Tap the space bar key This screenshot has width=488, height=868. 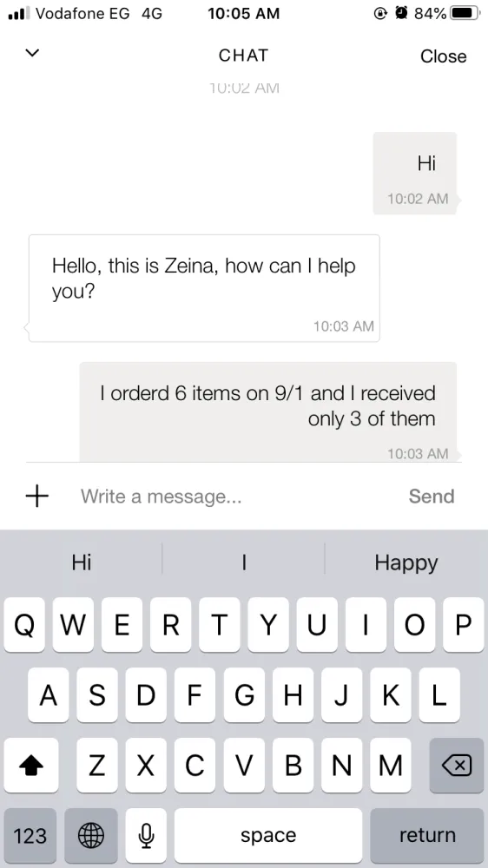[268, 835]
